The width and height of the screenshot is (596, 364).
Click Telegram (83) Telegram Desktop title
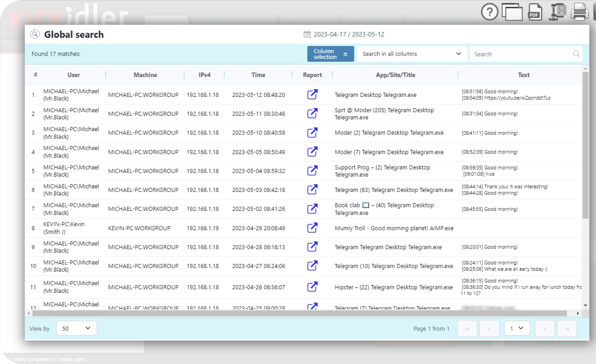tap(394, 190)
